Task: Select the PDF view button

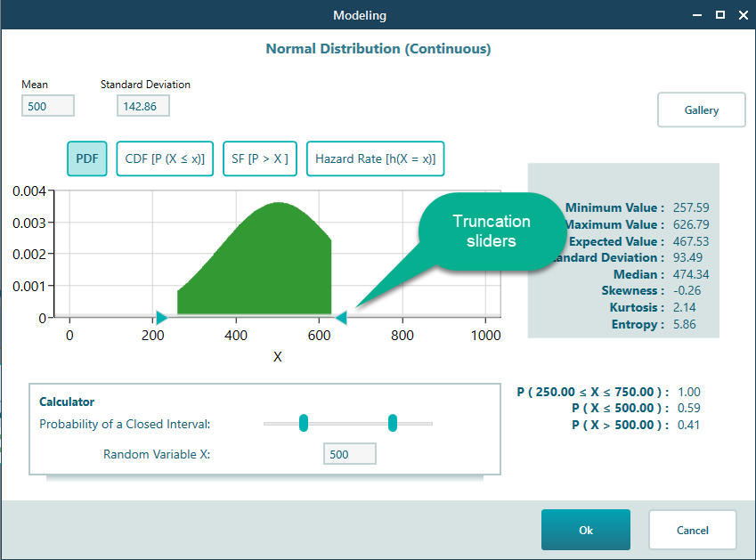Action: pos(86,158)
